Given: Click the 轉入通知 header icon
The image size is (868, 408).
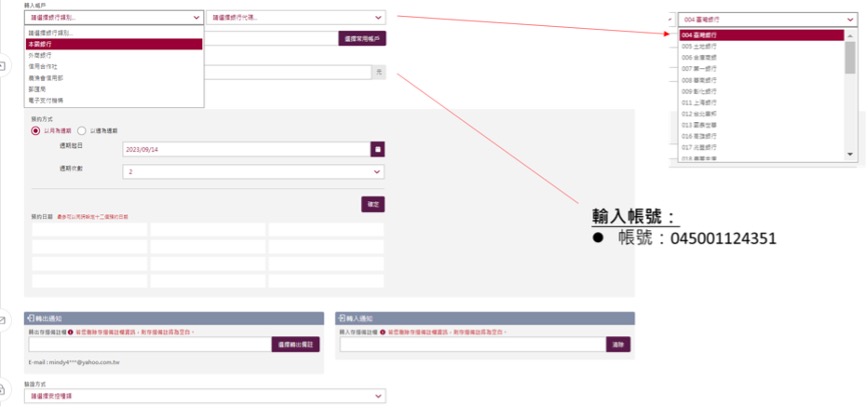Looking at the screenshot, I should (x=342, y=318).
